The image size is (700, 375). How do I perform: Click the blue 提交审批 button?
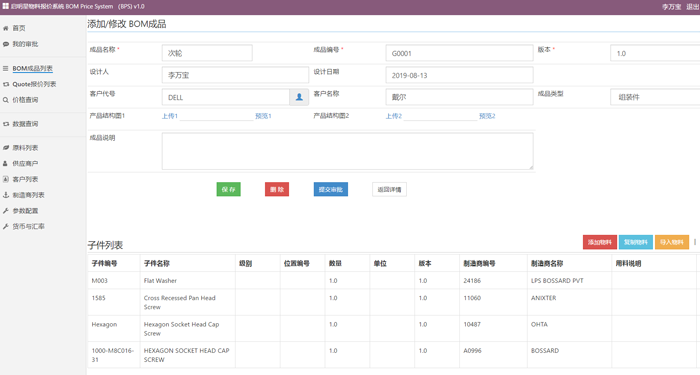[x=331, y=189]
